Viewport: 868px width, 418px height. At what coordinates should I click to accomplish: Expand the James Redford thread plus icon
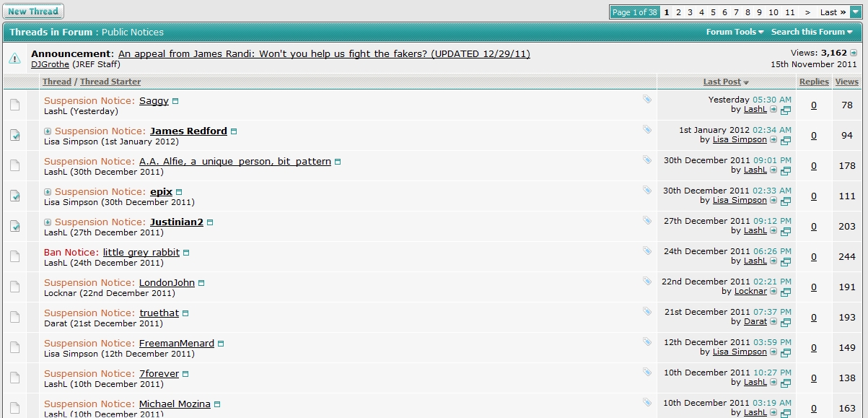pos(48,131)
